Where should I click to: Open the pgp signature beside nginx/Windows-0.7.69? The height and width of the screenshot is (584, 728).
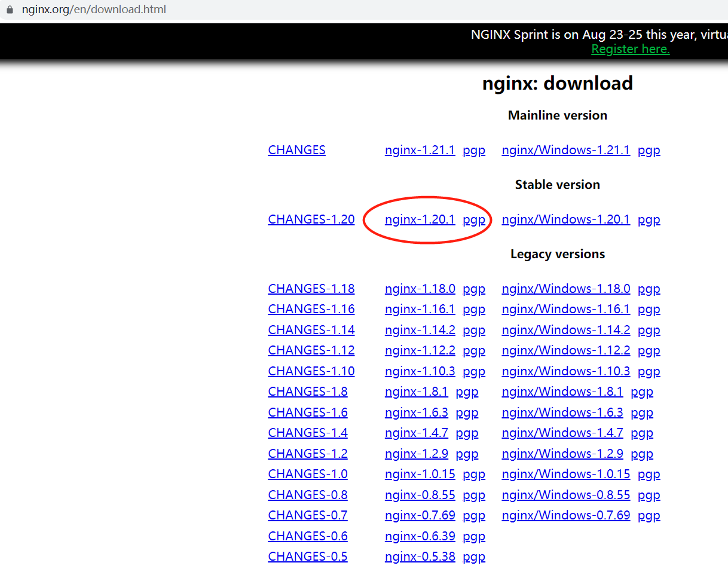pyautogui.click(x=649, y=516)
